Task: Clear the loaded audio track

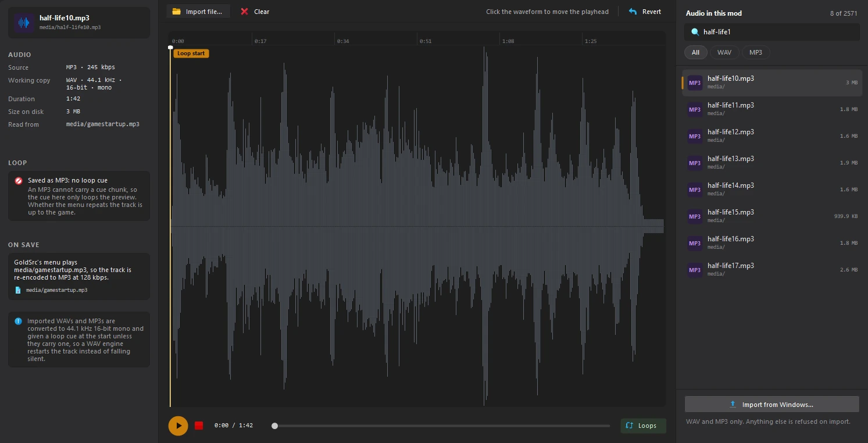Action: click(x=255, y=12)
